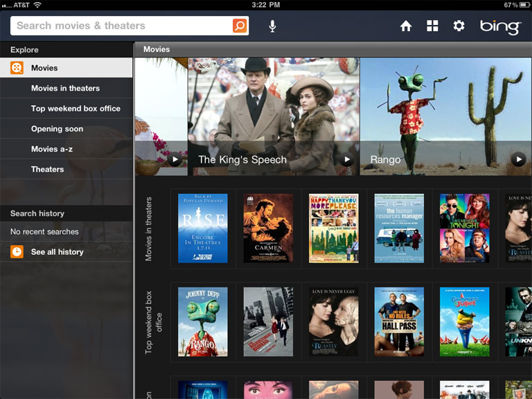Viewport: 532px width, 399px height.
Task: Open The Human Resources Manager poster
Action: (x=399, y=229)
